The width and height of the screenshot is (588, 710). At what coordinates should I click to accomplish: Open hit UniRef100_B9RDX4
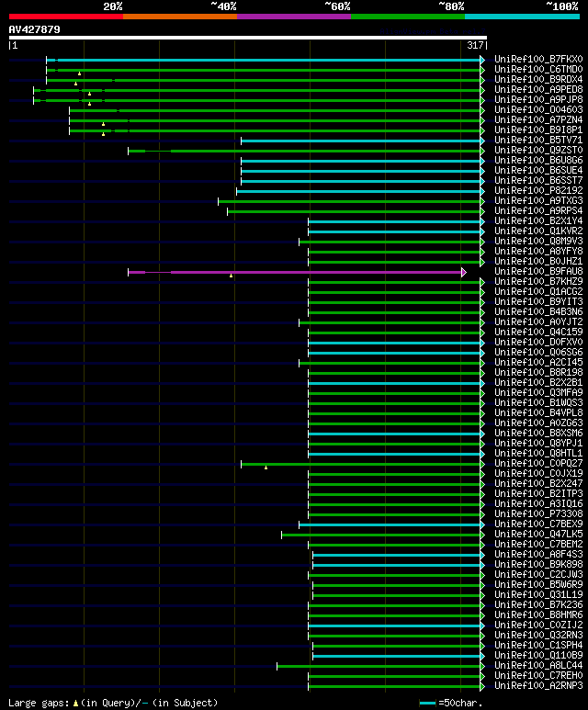[x=538, y=79]
